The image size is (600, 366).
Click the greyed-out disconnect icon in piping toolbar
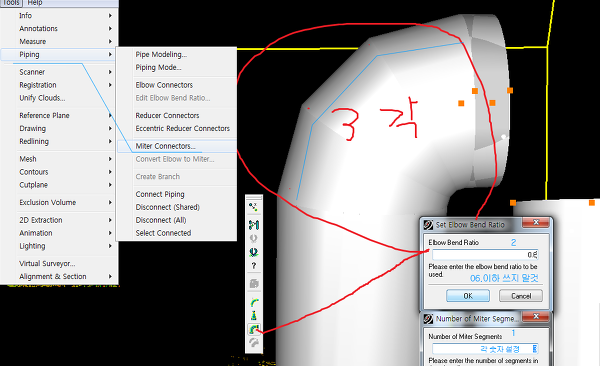253,239
